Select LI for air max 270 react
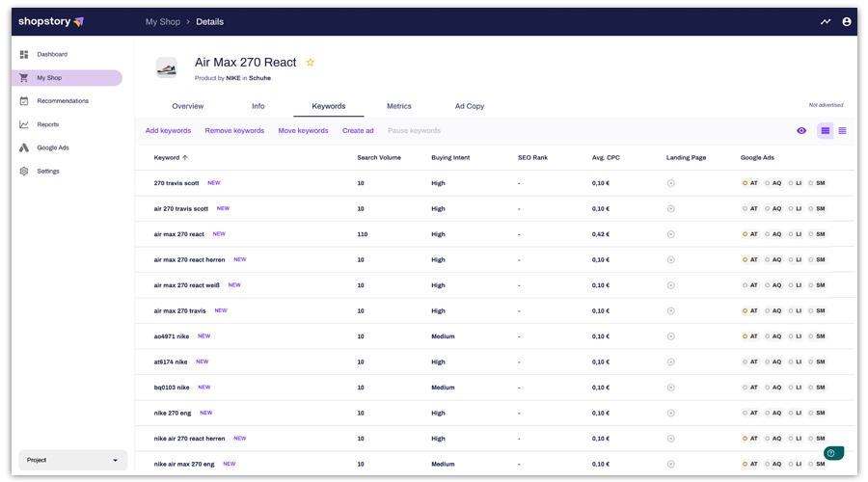Viewport: 868px width, 482px height. [795, 234]
